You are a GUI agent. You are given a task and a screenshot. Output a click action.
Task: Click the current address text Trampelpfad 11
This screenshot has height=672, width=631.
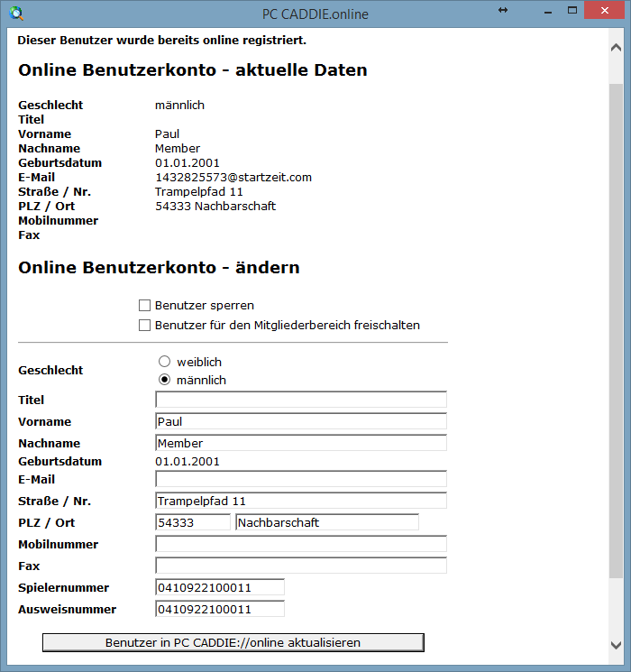click(199, 192)
